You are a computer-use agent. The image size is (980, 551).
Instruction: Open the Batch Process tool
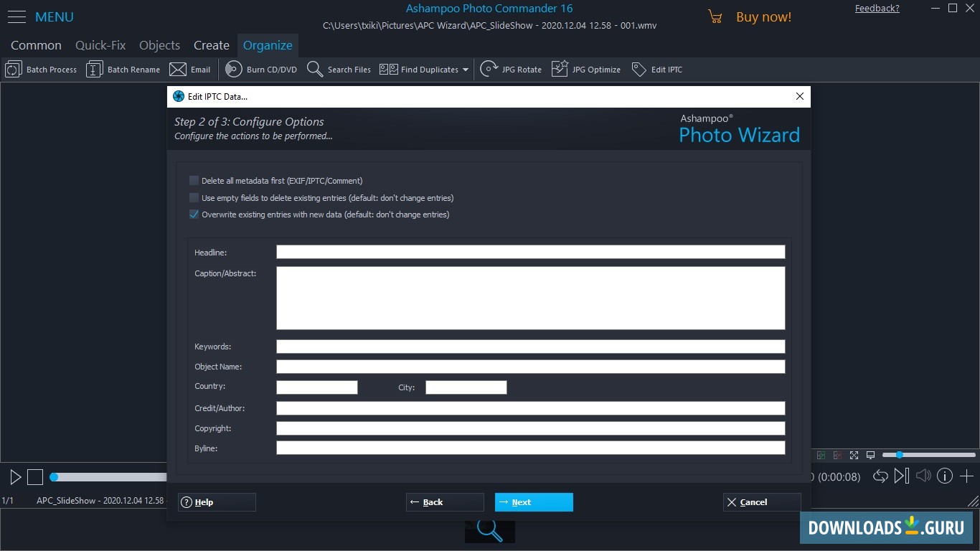coord(41,69)
